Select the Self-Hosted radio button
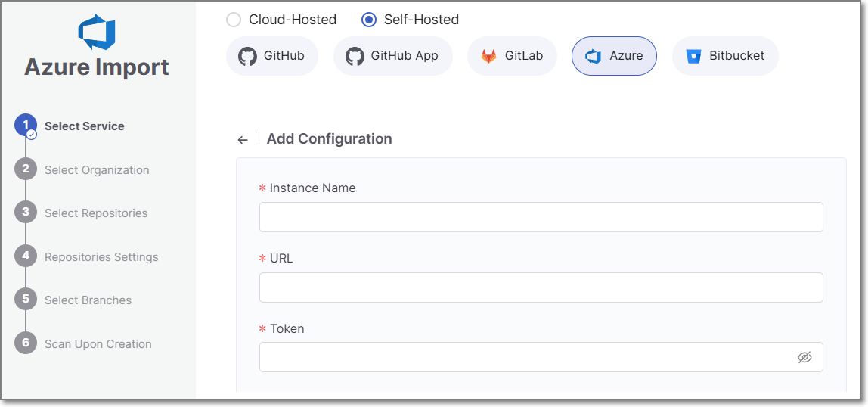The width and height of the screenshot is (868, 407). [369, 20]
